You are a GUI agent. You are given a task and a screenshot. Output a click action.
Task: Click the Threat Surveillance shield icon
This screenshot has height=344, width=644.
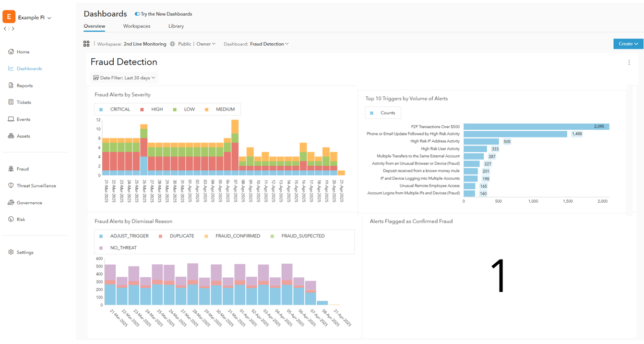(x=11, y=186)
